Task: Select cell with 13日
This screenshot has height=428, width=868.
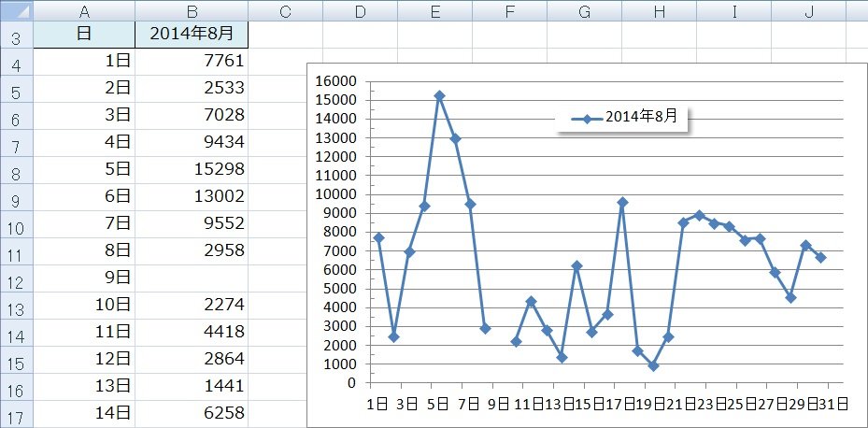Action: tap(84, 388)
